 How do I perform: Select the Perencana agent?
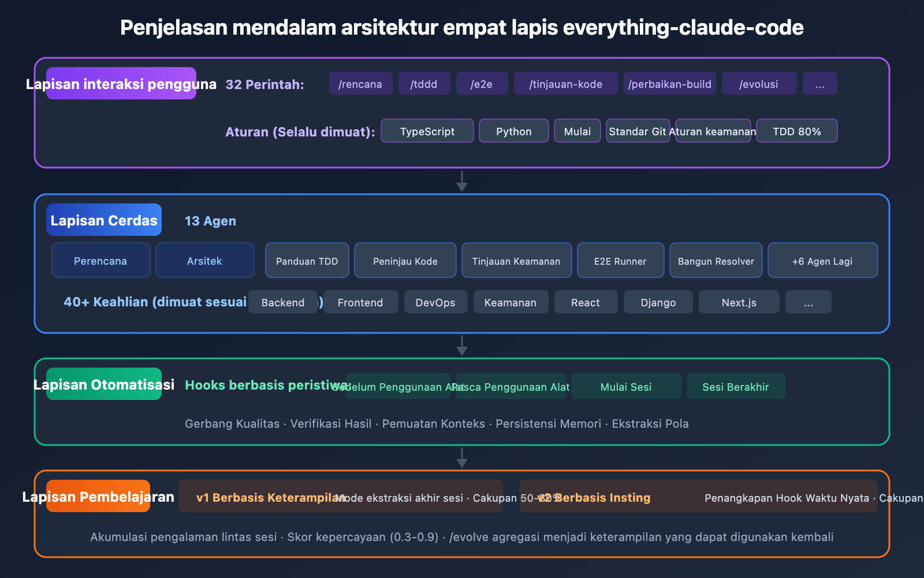click(x=100, y=261)
